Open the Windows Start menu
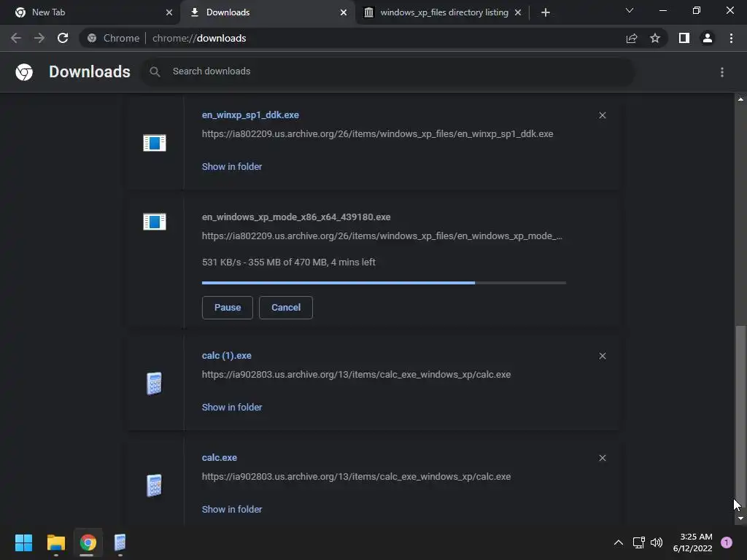Image resolution: width=747 pixels, height=560 pixels. click(x=23, y=542)
